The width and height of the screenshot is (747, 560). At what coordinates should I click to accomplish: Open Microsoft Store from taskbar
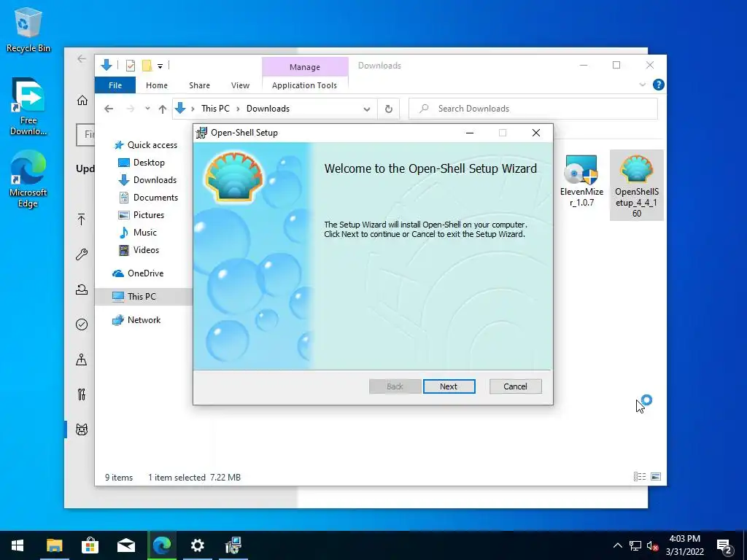click(90, 545)
